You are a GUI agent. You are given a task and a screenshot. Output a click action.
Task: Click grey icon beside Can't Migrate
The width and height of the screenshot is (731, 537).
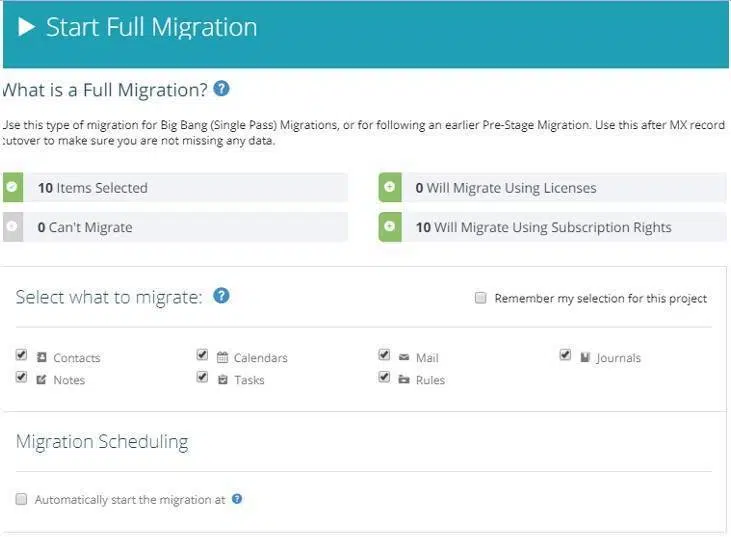(x=12, y=227)
